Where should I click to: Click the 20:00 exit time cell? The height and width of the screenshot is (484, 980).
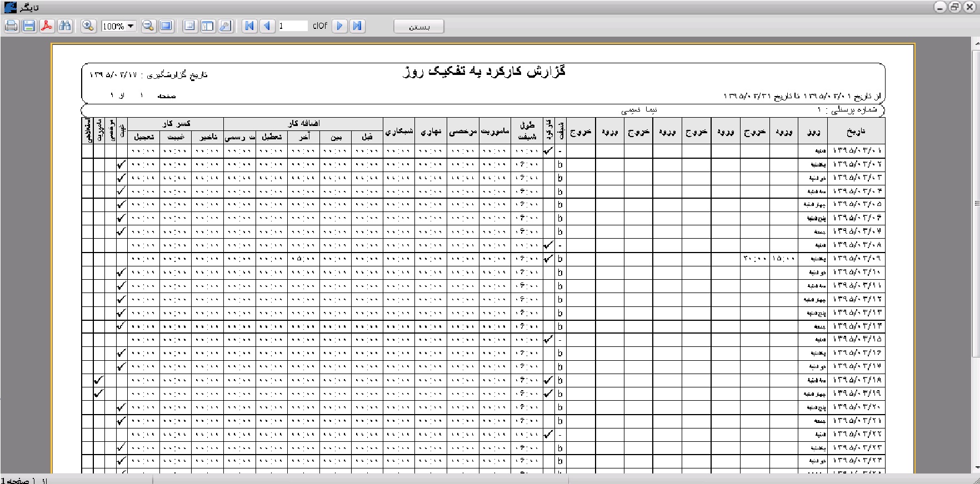click(754, 259)
